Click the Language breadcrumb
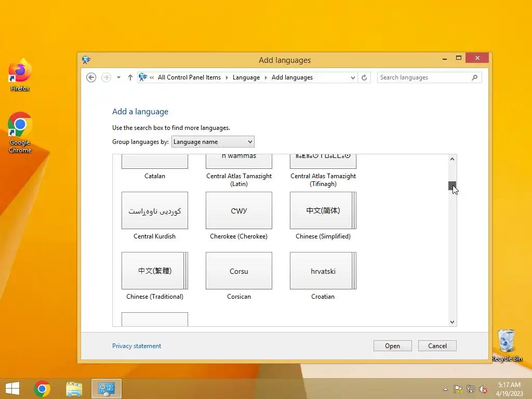 pos(246,77)
